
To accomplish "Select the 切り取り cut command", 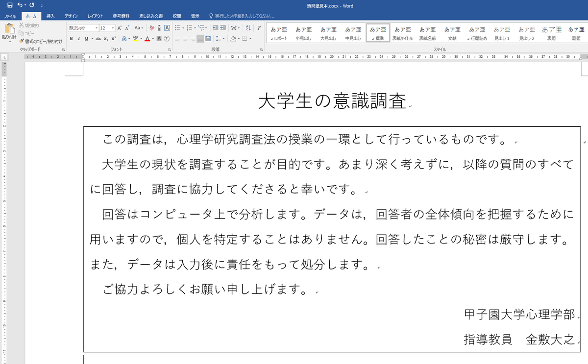I will coord(29,25).
